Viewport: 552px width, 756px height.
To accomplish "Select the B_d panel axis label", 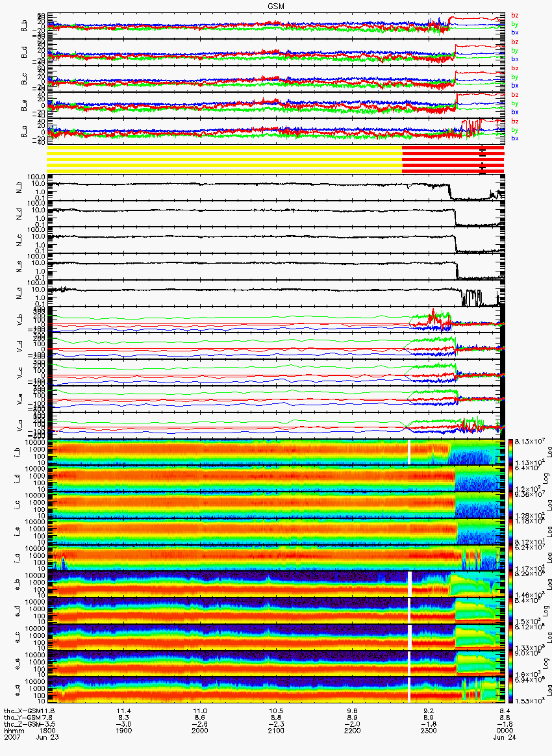I will pos(24,53).
